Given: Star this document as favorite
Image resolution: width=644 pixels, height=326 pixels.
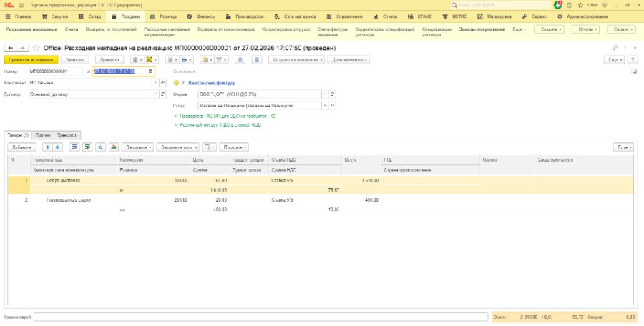Looking at the screenshot, I should coord(36,48).
